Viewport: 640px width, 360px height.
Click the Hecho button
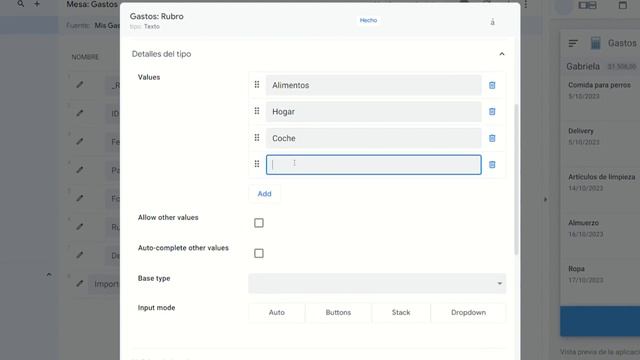pyautogui.click(x=368, y=20)
